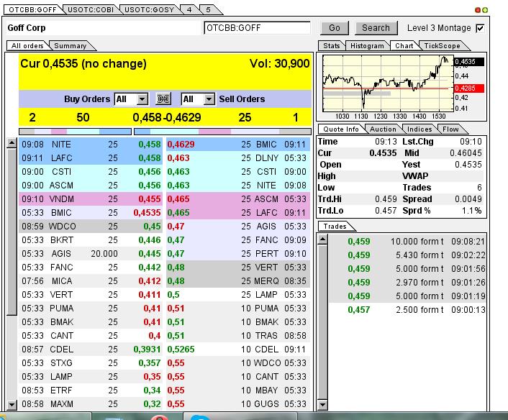Open tab number 4

[x=189, y=10]
